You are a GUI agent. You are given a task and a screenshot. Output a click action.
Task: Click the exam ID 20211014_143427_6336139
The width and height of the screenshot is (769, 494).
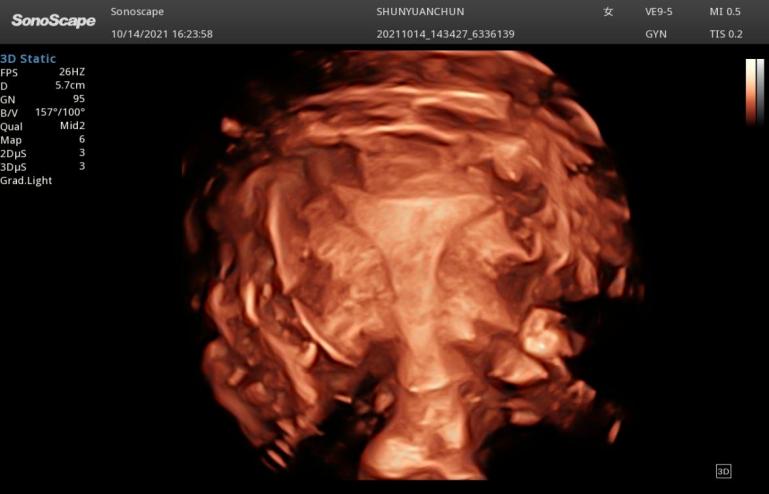click(445, 34)
